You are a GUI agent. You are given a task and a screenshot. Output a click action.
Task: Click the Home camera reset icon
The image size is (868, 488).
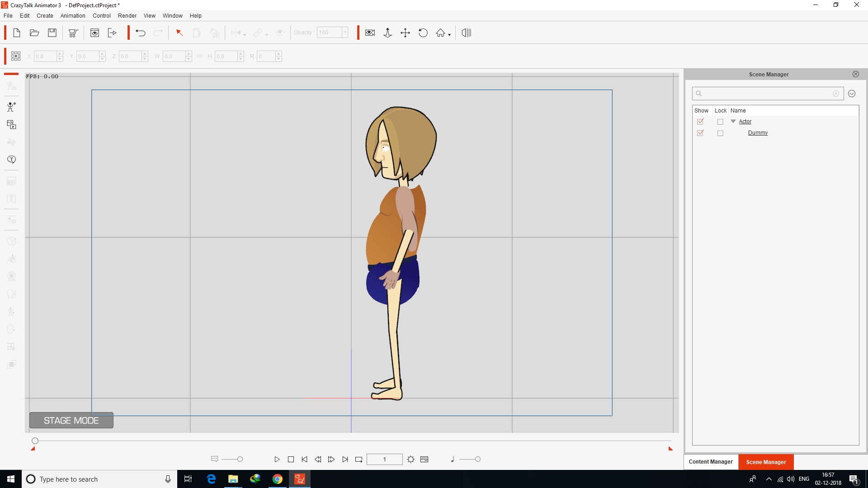(x=440, y=33)
